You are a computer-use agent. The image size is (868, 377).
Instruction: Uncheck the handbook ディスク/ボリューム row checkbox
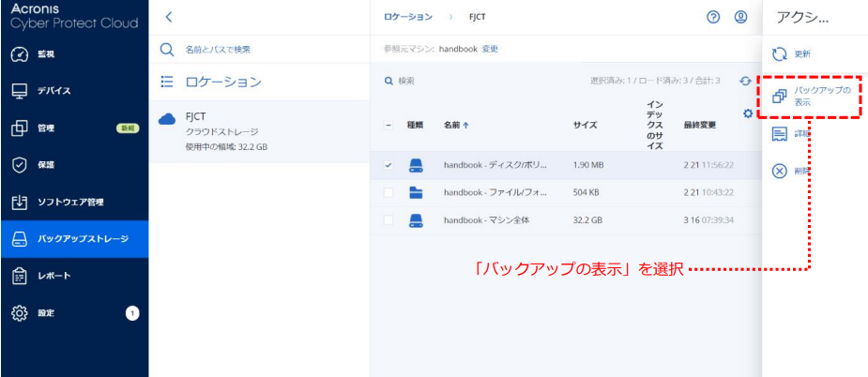(388, 166)
